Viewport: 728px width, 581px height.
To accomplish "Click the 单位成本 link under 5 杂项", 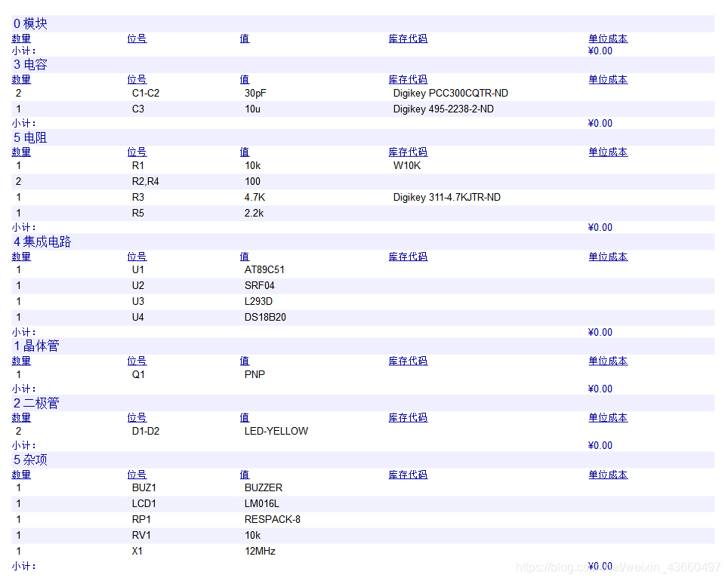I will [608, 475].
